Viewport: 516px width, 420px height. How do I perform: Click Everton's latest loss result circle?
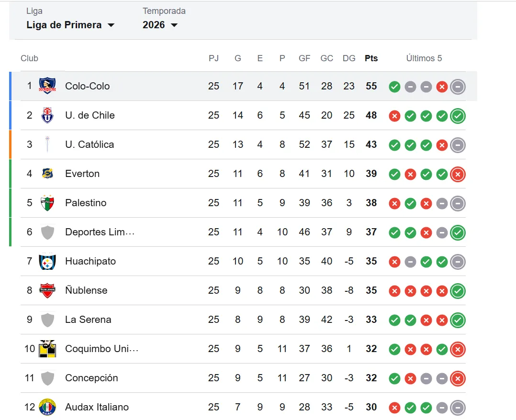tap(458, 174)
